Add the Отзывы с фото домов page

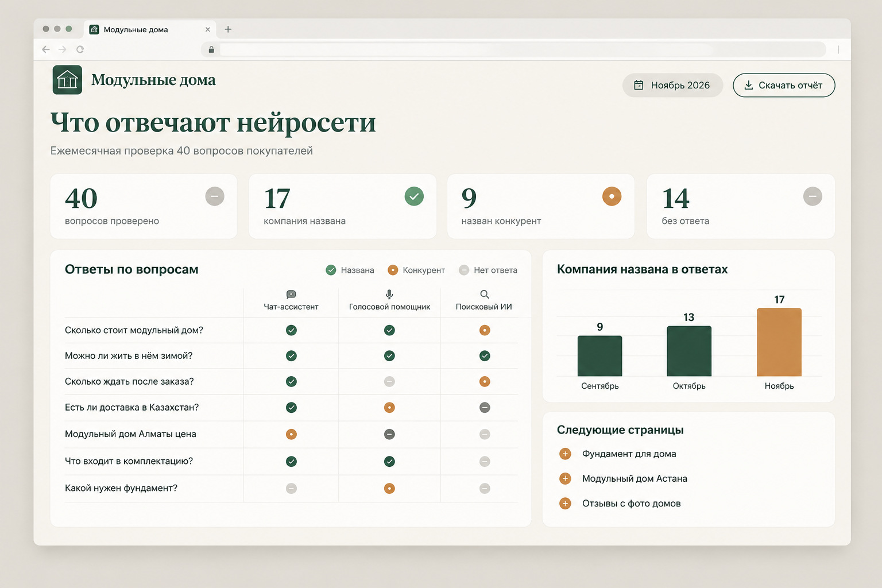coord(565,504)
